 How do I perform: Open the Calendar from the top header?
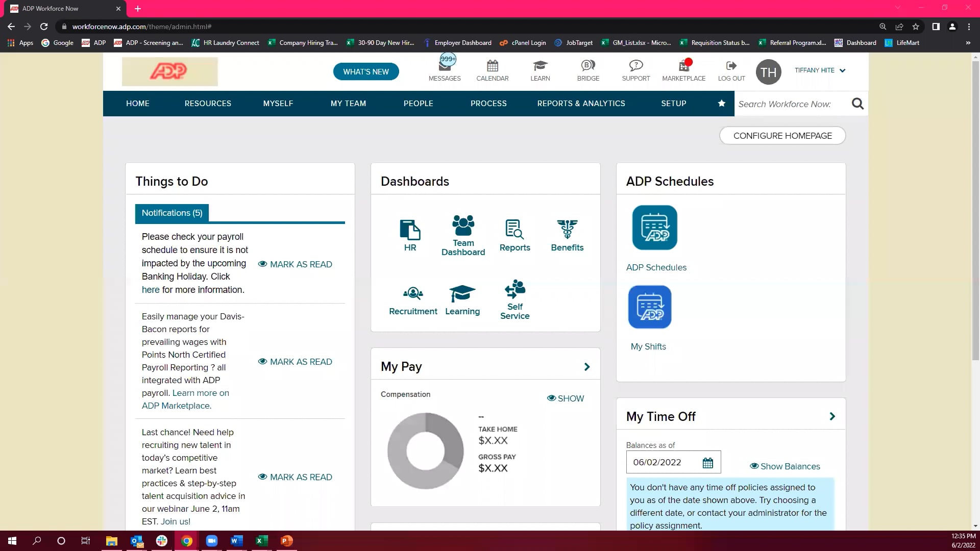coord(492,69)
